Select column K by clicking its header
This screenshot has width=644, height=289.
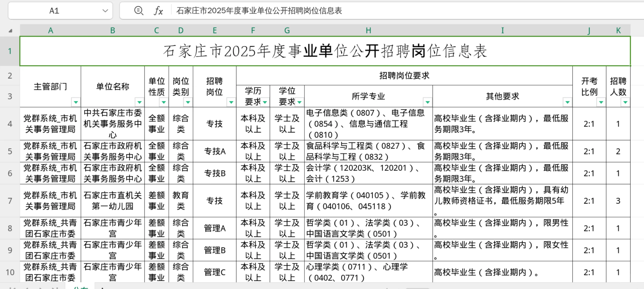point(618,30)
